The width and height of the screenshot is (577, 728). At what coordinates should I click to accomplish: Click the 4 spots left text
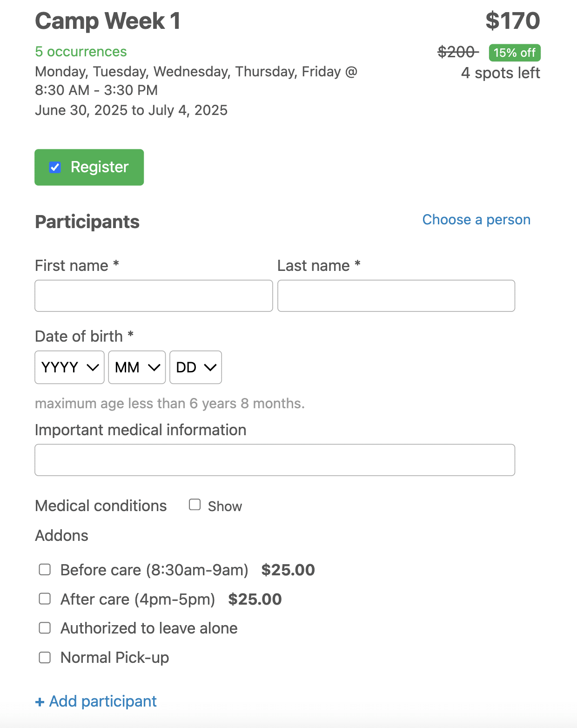coord(500,73)
